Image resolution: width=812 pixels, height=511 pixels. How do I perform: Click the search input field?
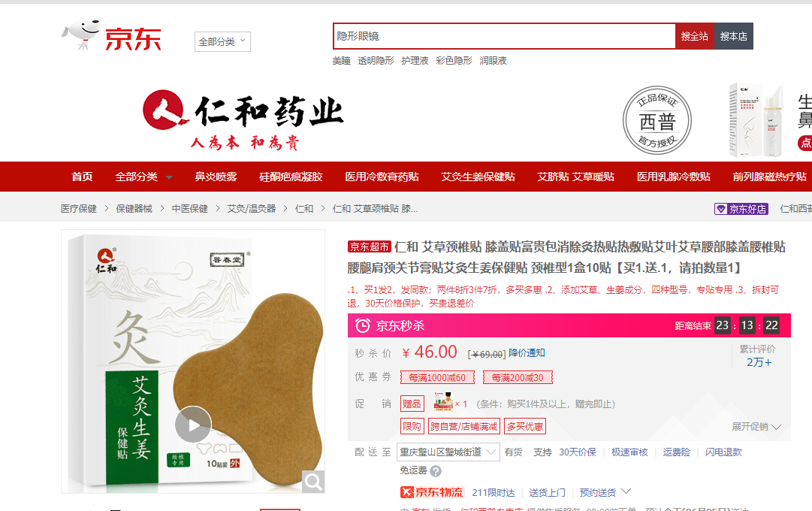coord(504,36)
